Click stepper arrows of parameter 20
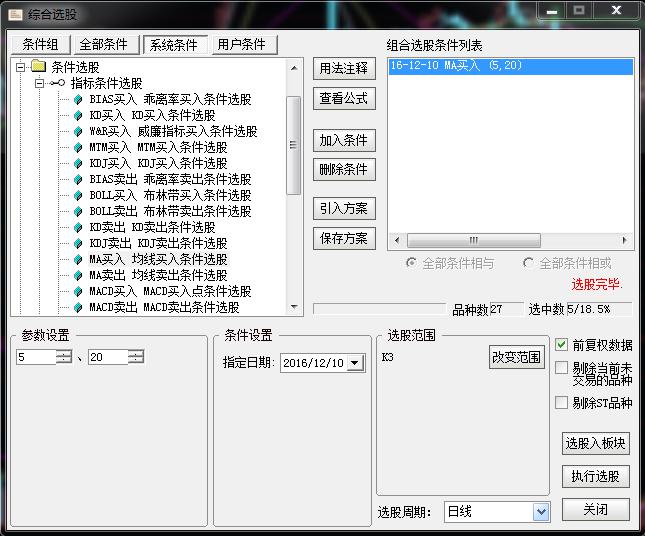 [x=136, y=357]
